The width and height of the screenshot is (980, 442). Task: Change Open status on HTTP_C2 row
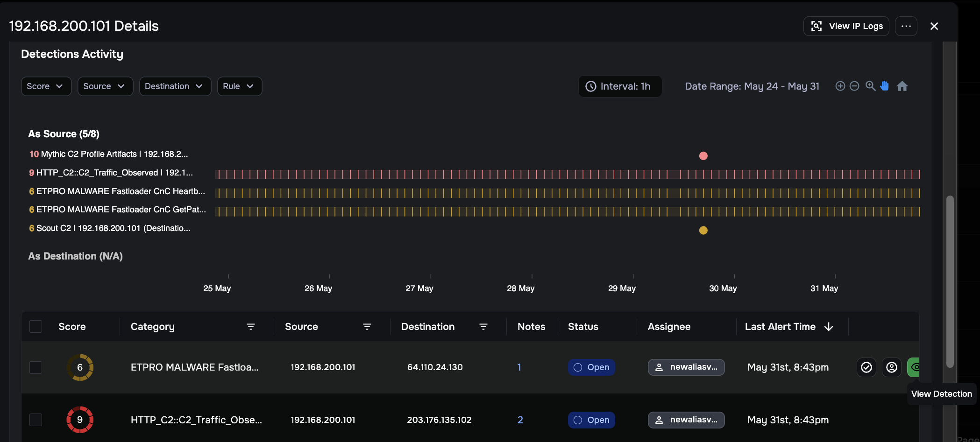pyautogui.click(x=591, y=420)
